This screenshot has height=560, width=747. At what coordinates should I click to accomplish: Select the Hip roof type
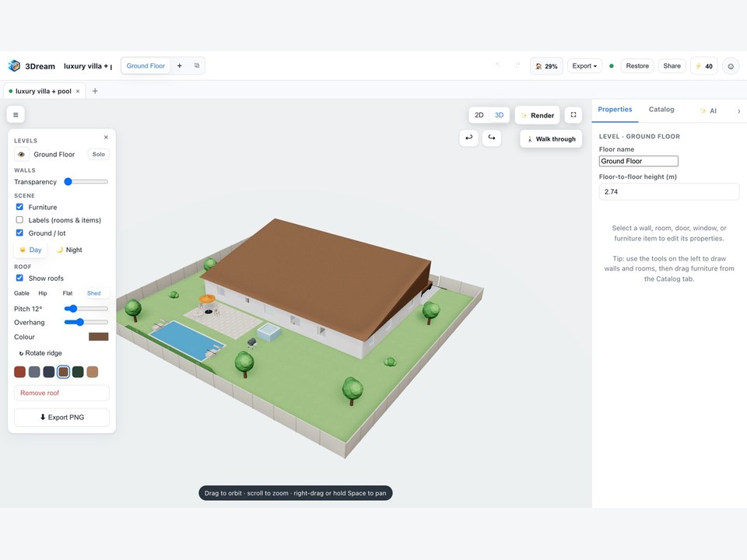(43, 293)
